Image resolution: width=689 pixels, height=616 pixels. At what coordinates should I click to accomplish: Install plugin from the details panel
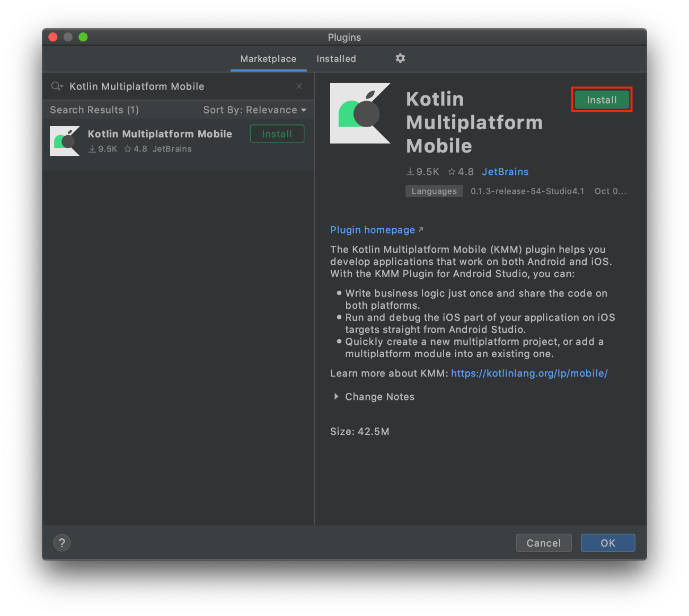point(602,100)
